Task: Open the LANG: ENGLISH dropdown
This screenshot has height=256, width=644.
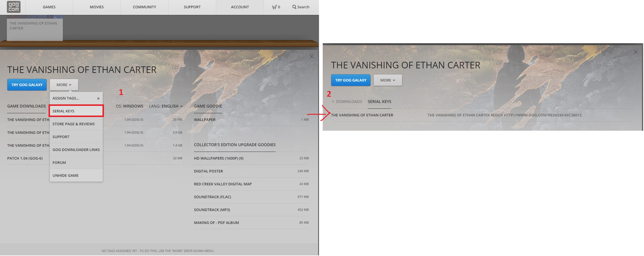Action: pyautogui.click(x=166, y=106)
